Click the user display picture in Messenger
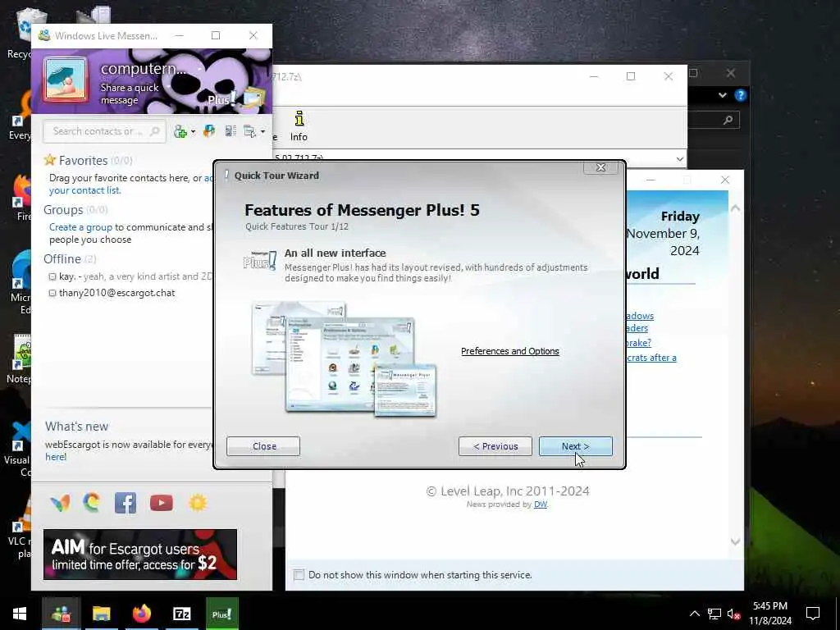This screenshot has width=840, height=630. tap(66, 80)
